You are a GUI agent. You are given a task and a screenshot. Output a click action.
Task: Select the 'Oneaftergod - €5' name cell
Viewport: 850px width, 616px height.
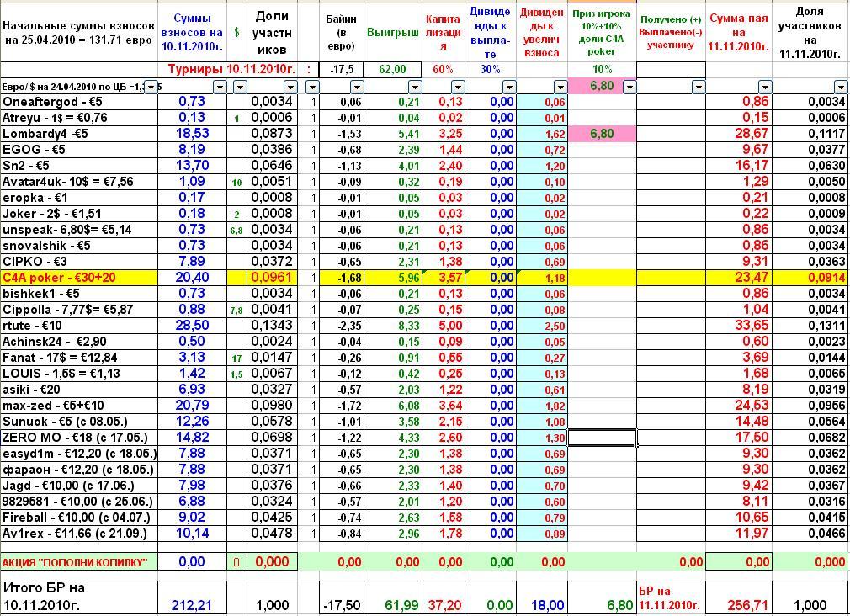click(80, 102)
